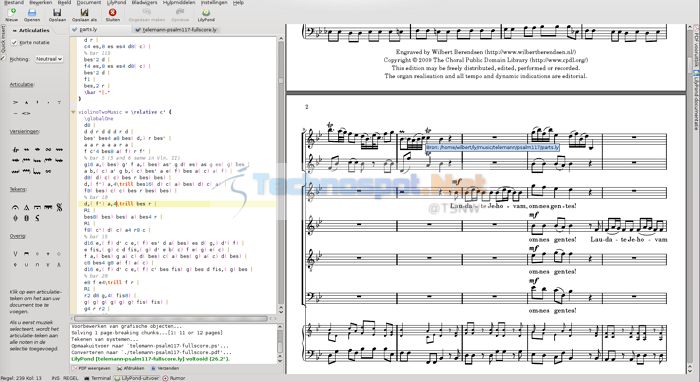Collapse the Articulaties panel header
700x382 pixels.
coord(31,30)
